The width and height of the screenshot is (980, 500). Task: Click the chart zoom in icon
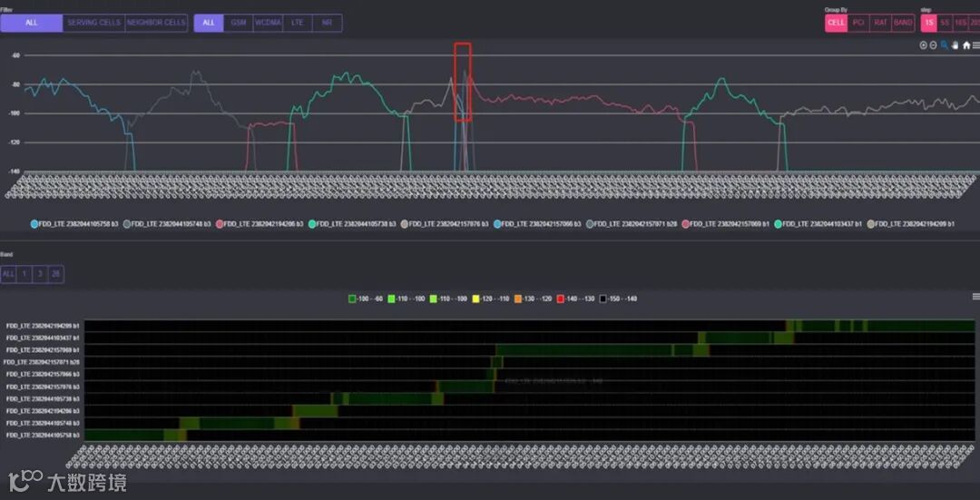click(923, 45)
